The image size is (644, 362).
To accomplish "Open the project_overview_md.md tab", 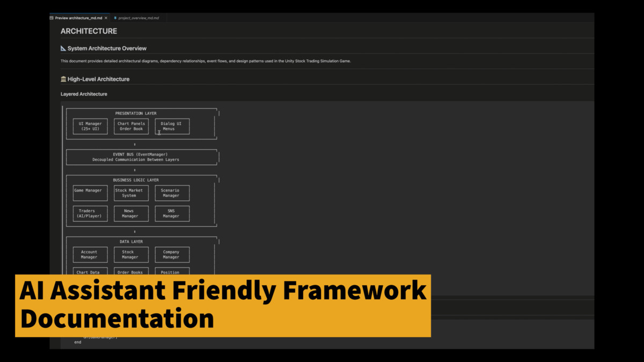I will (x=138, y=18).
